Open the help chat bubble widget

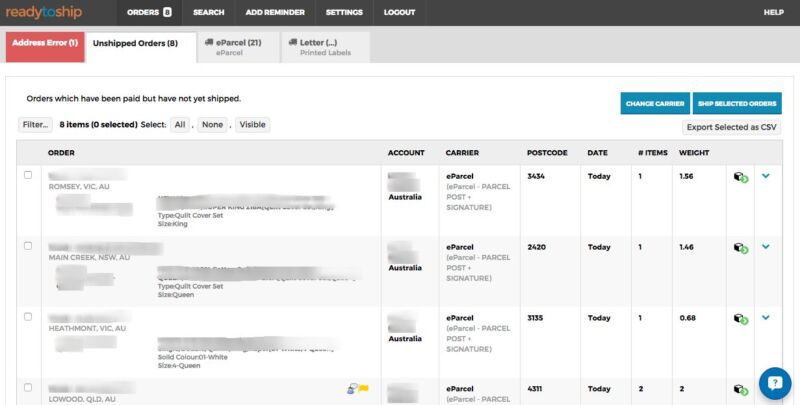775,383
